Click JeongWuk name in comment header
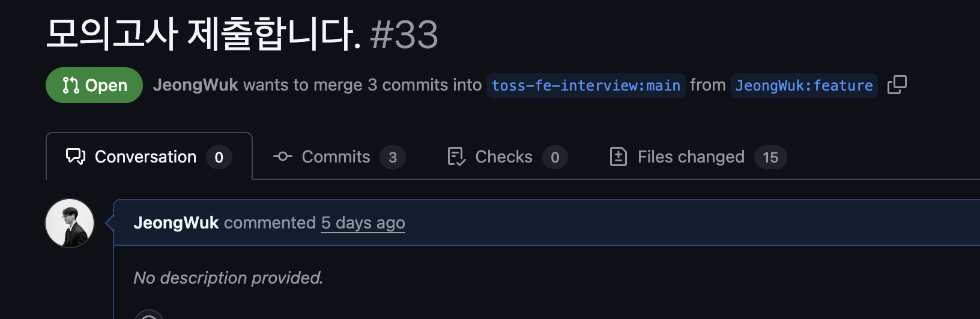Image resolution: width=980 pixels, height=319 pixels. tap(176, 222)
